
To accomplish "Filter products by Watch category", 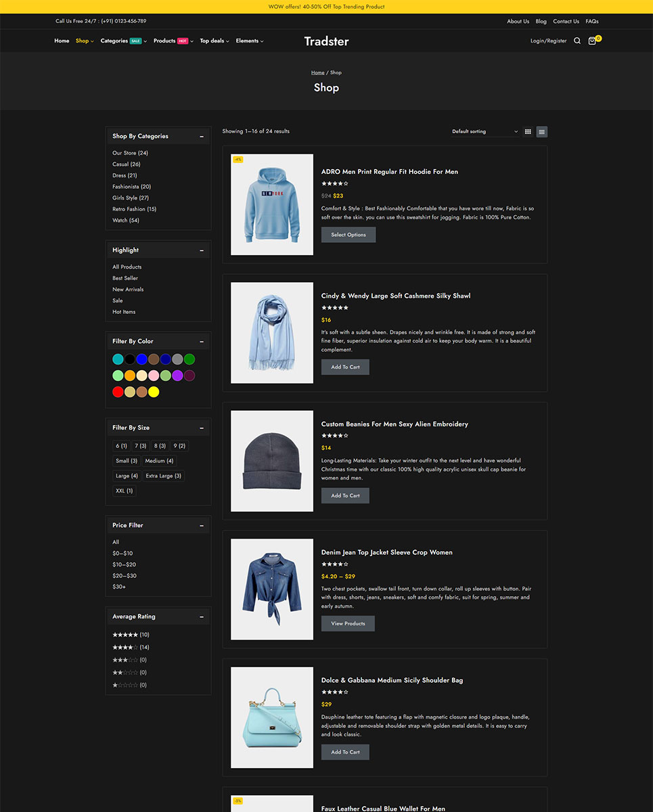I will pyautogui.click(x=126, y=220).
